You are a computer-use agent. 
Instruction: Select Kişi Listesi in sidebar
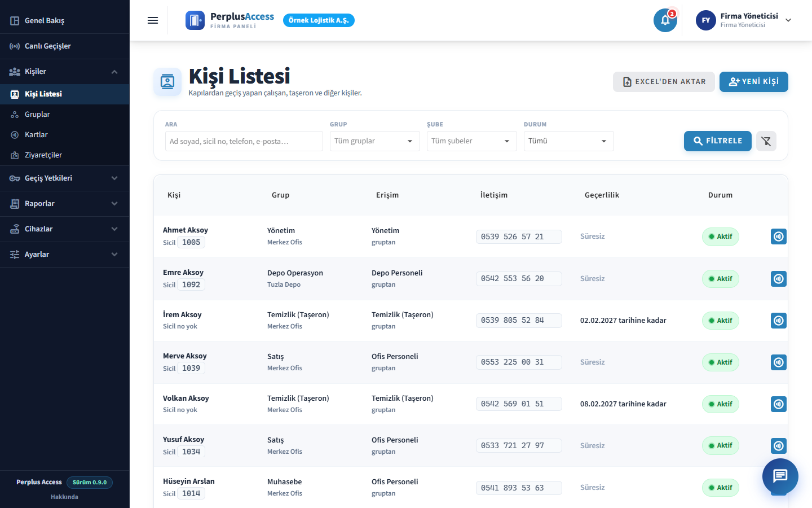pos(65,94)
